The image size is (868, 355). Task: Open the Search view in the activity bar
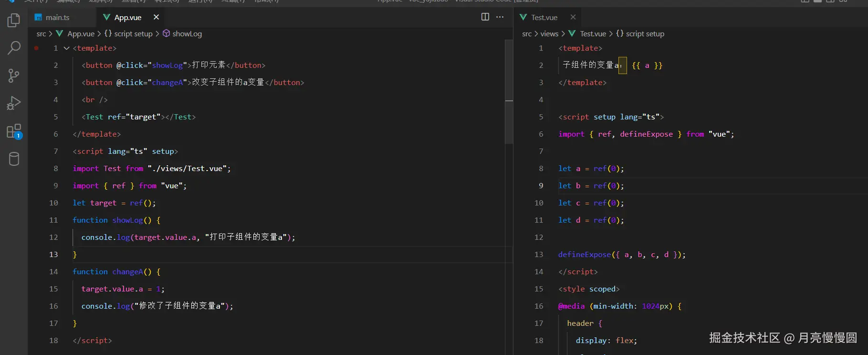(14, 48)
